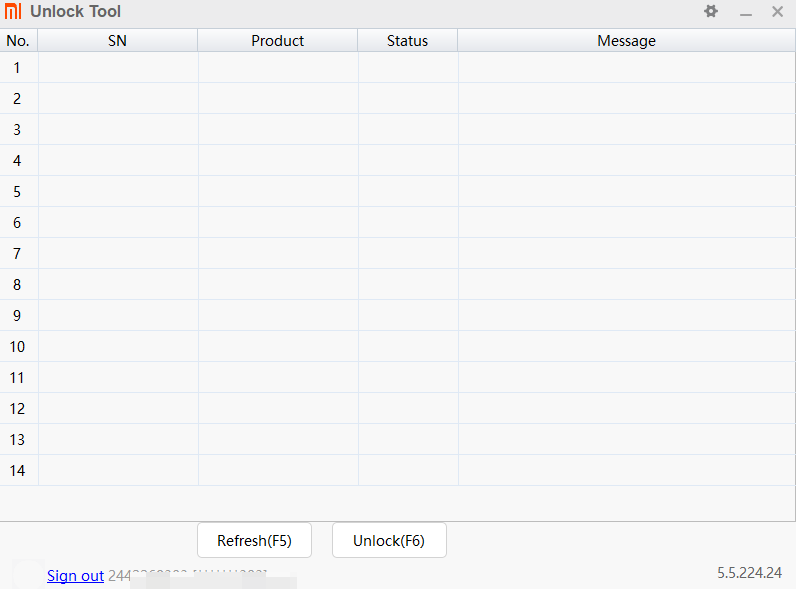Click the Message cell in row 12
This screenshot has height=589, width=796.
pos(626,409)
